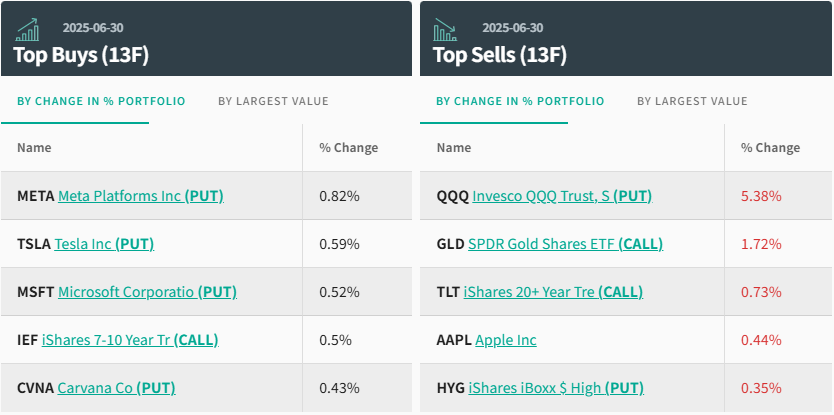
Task: Follow iShares 20+ Year Tre (CALL) link
Action: (x=553, y=292)
